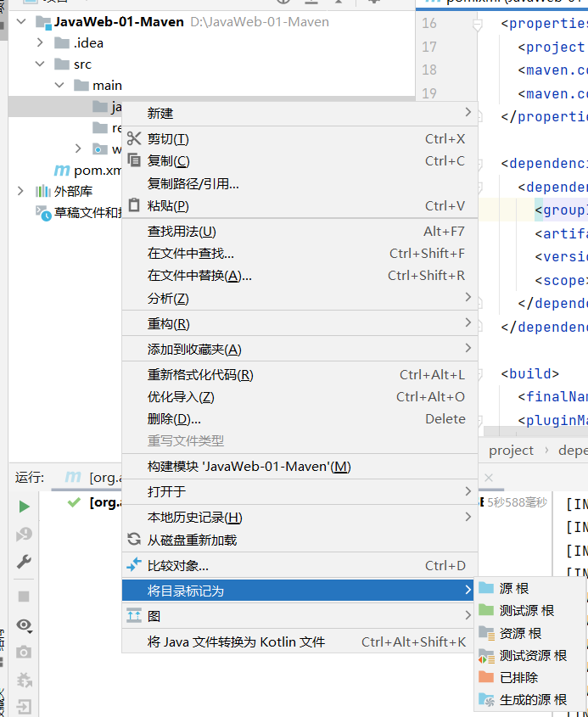Image resolution: width=588 pixels, height=717 pixels.
Task: Mark directory as 源 根
Action: click(531, 588)
